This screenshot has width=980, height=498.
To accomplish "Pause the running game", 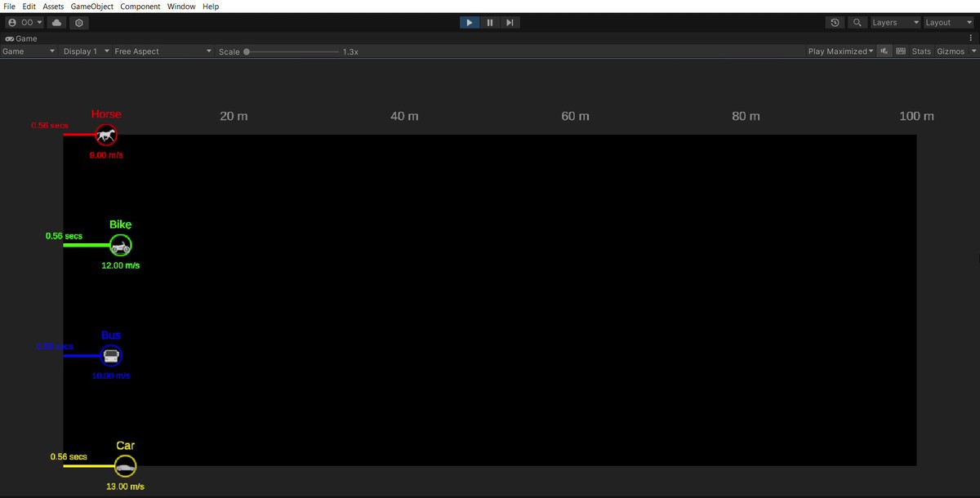I will 489,23.
